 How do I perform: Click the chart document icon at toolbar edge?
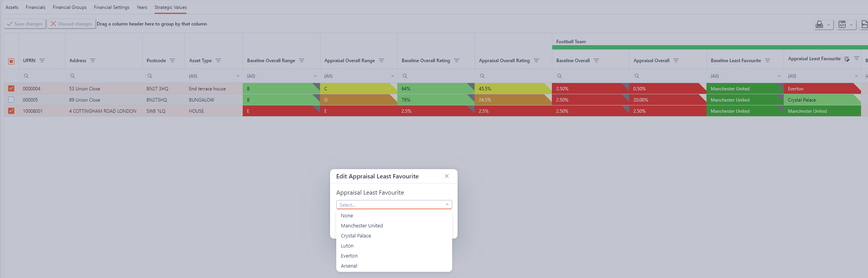(865, 24)
